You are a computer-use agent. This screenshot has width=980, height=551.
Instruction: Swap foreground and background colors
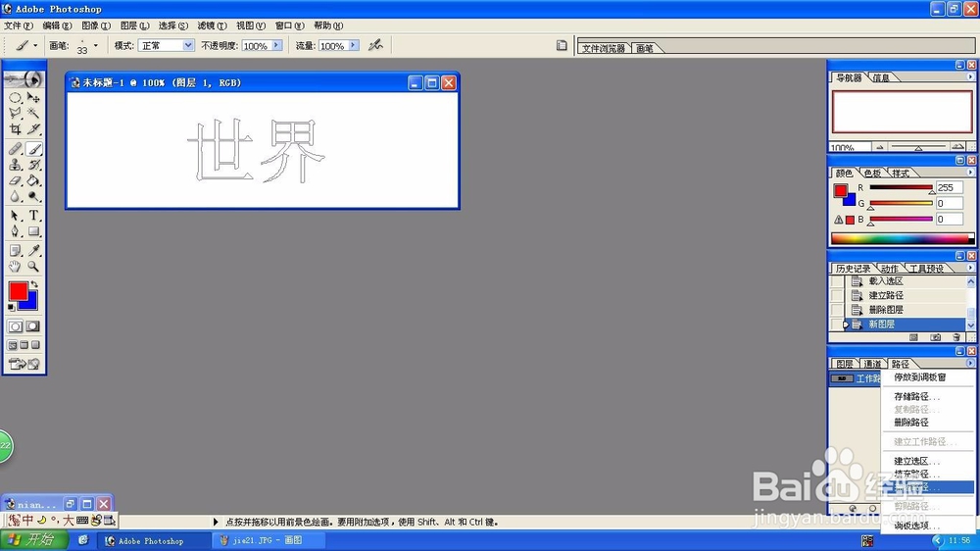pos(34,284)
